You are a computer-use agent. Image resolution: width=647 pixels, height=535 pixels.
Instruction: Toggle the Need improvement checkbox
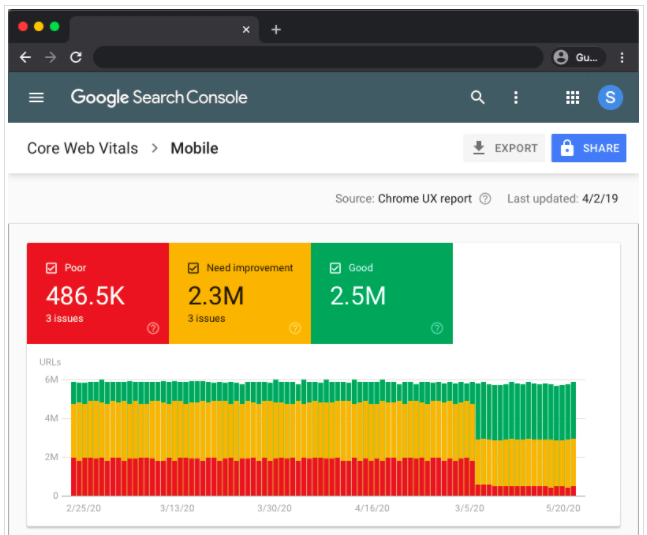point(193,268)
